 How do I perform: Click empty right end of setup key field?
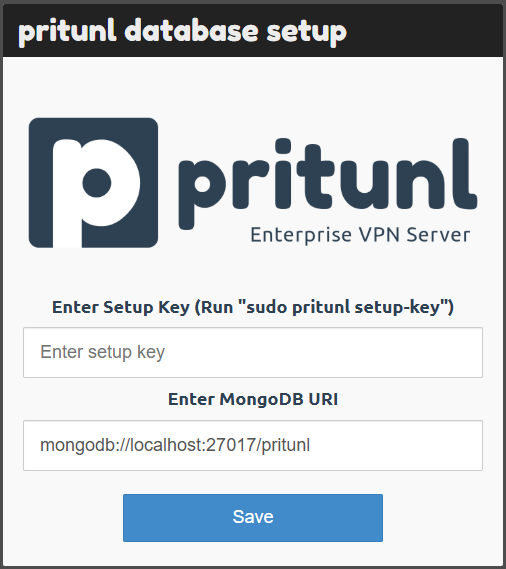[417, 352]
